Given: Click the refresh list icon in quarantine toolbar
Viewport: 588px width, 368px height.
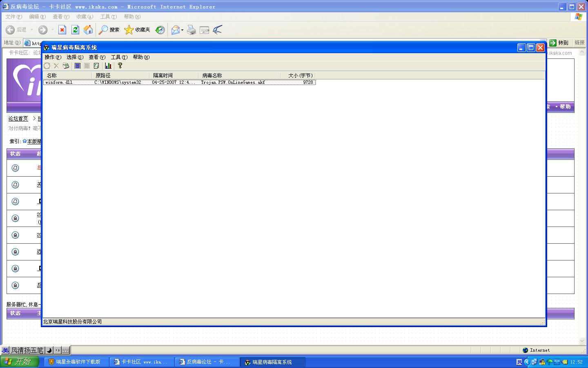Looking at the screenshot, I should point(96,66).
